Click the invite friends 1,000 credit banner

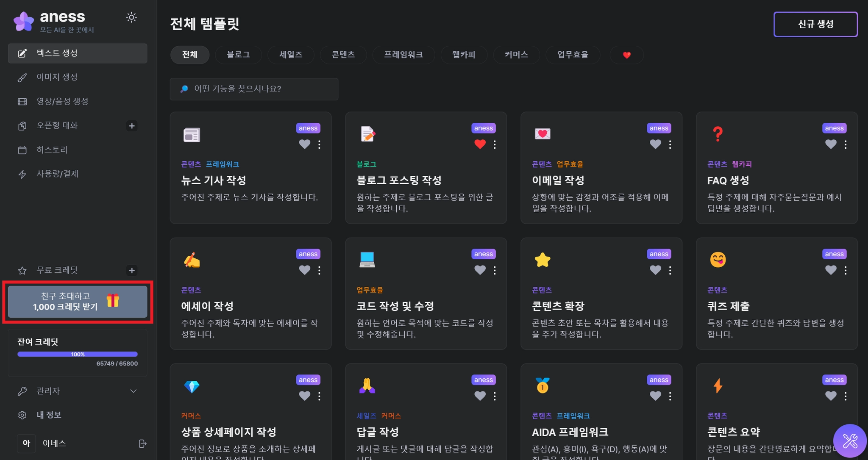pyautogui.click(x=78, y=302)
